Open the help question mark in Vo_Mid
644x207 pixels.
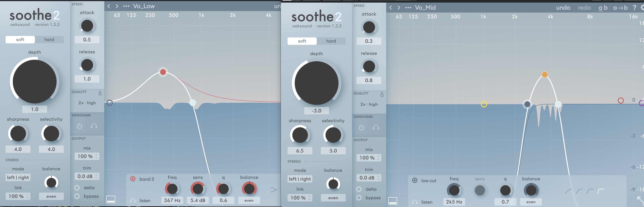click(634, 8)
